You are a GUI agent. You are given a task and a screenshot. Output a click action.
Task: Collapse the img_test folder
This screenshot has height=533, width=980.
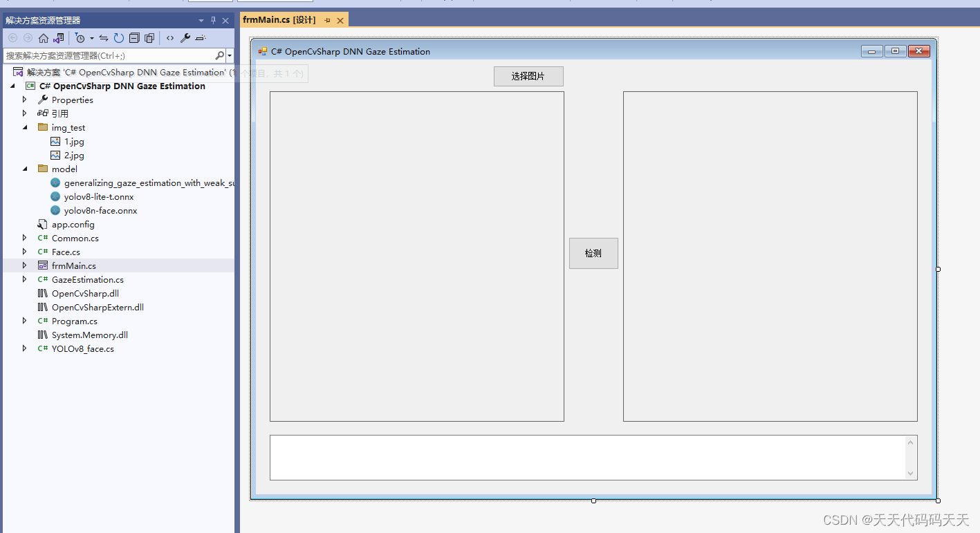(25, 127)
